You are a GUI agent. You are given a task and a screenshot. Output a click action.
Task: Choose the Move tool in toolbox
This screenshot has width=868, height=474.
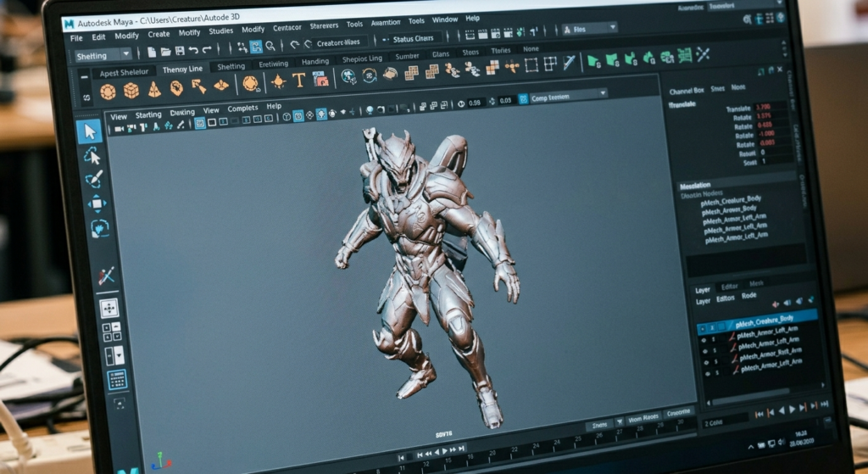coord(97,204)
